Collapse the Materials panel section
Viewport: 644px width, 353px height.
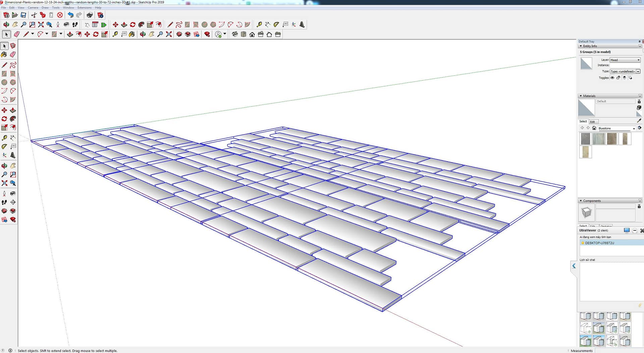(581, 96)
